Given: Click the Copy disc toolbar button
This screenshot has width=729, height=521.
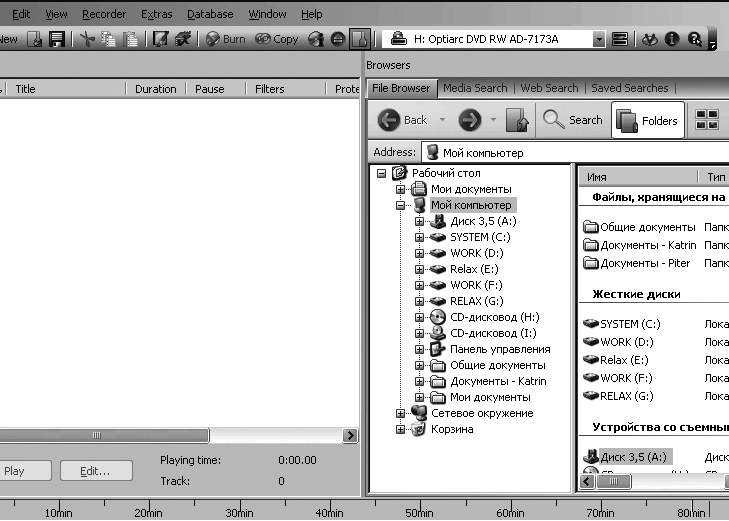Looking at the screenshot, I should 277,39.
